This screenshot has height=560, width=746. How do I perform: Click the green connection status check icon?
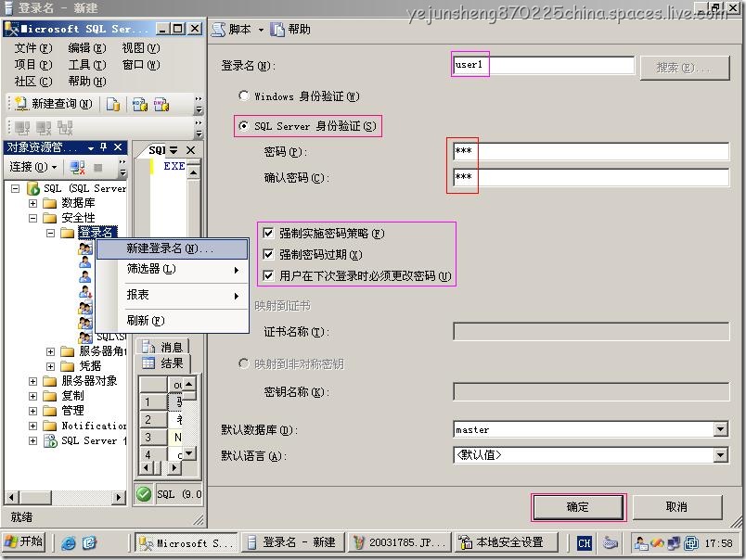click(144, 494)
